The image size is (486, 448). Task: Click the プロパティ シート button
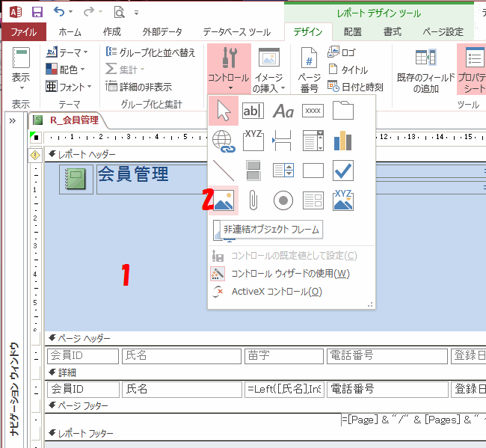point(471,70)
